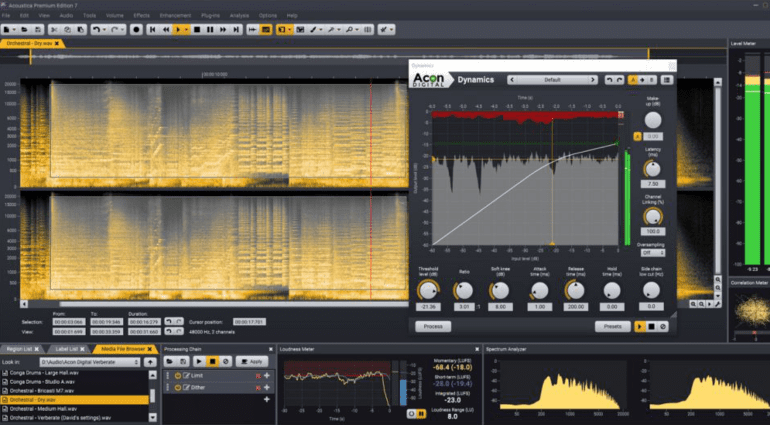
Task: Click the Apply button in Processing Chain
Action: [x=254, y=360]
